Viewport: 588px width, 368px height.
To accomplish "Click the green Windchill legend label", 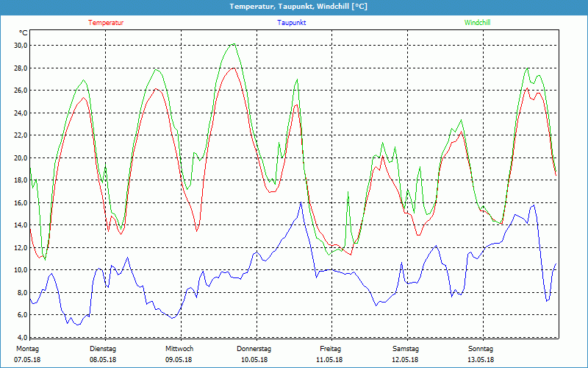I will [477, 23].
